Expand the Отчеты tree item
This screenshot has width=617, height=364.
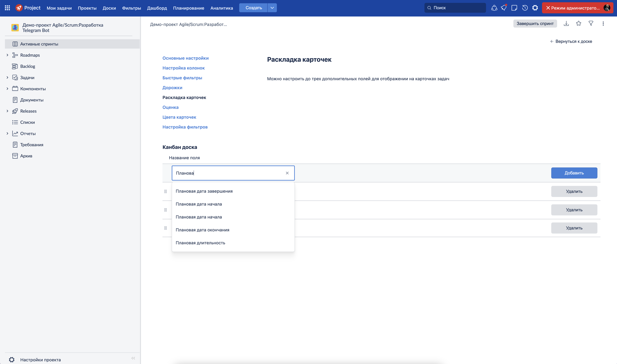pos(7,133)
